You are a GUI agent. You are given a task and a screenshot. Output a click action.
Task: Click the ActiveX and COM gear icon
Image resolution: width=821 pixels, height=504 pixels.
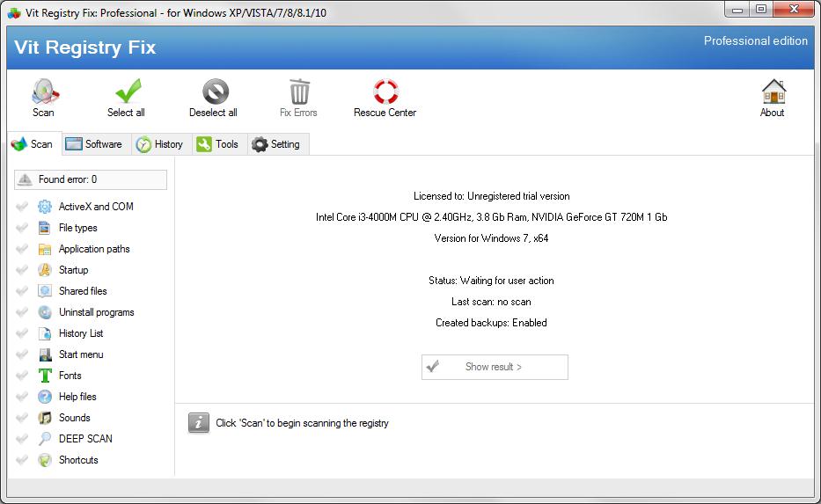tap(45, 207)
